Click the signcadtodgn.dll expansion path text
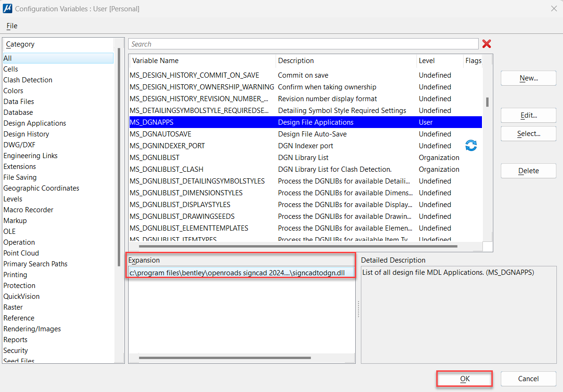The width and height of the screenshot is (563, 392). tap(237, 273)
